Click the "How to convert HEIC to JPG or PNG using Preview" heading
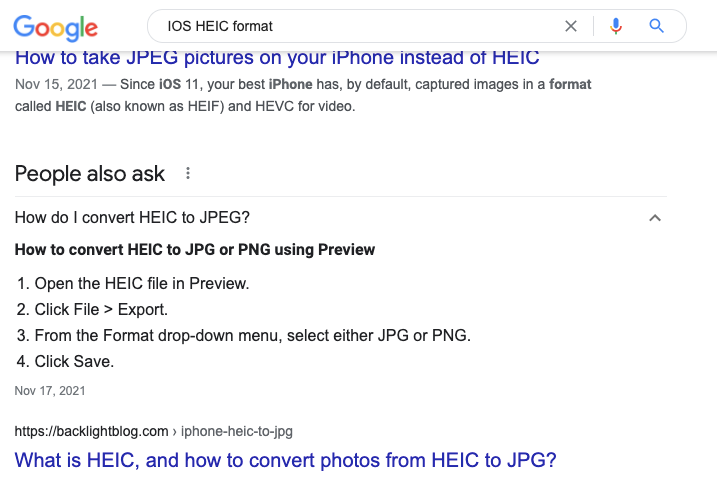 click(195, 249)
